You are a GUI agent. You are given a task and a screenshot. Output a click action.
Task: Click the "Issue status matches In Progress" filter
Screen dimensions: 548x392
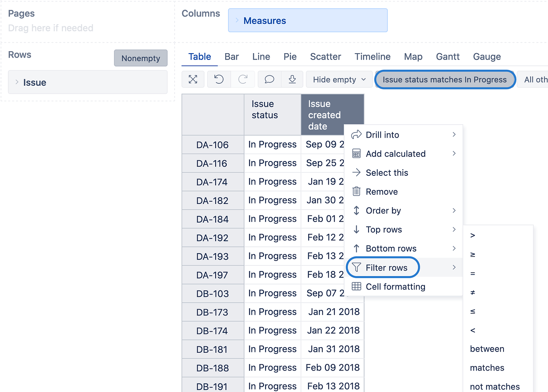pyautogui.click(x=444, y=79)
